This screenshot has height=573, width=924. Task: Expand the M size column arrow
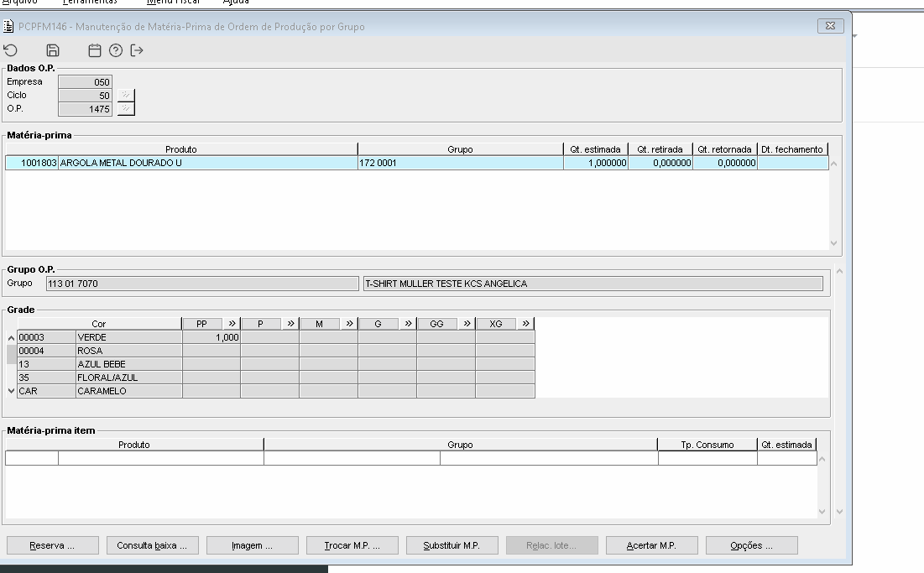349,323
